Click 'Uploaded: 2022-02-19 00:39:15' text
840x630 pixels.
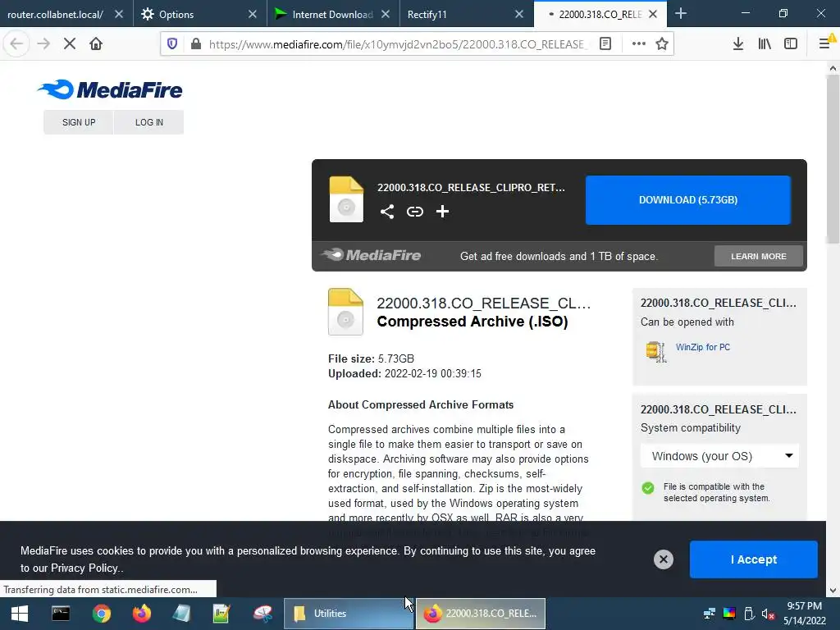(404, 373)
